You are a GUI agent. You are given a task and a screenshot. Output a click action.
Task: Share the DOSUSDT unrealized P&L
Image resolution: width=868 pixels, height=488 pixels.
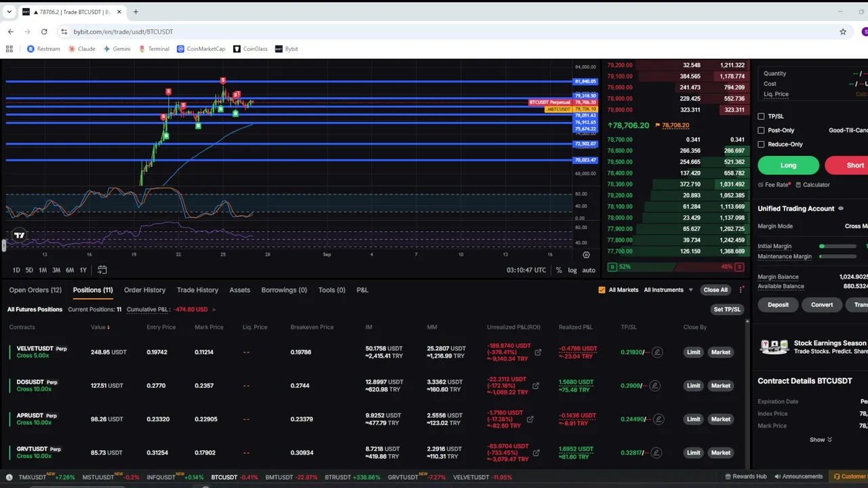pos(535,386)
